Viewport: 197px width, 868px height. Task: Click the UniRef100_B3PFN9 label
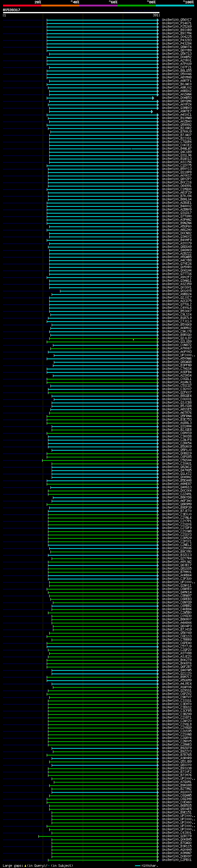click(177, 365)
